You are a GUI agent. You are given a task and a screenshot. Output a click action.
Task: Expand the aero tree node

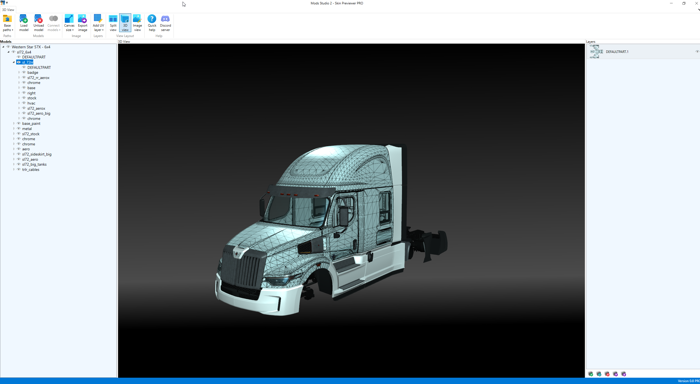14,149
